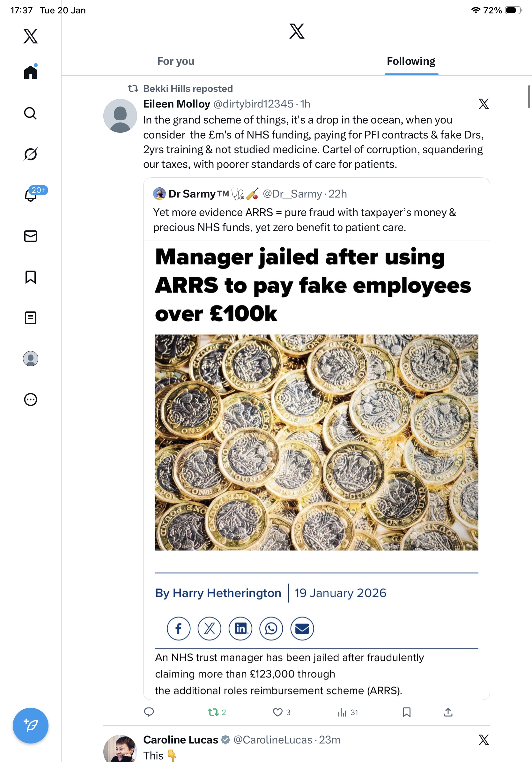Reply to Eileen Molloy's post
This screenshot has width=532, height=762.
[x=149, y=712]
